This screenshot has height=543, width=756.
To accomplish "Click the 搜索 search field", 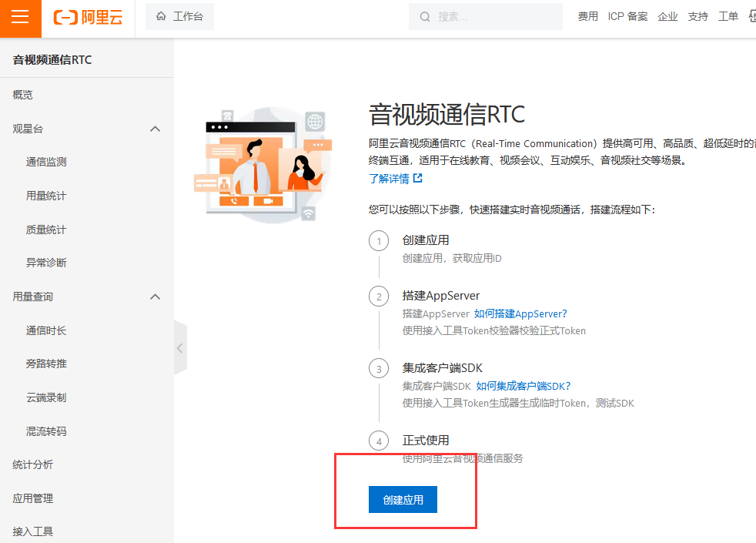I will pyautogui.click(x=486, y=17).
